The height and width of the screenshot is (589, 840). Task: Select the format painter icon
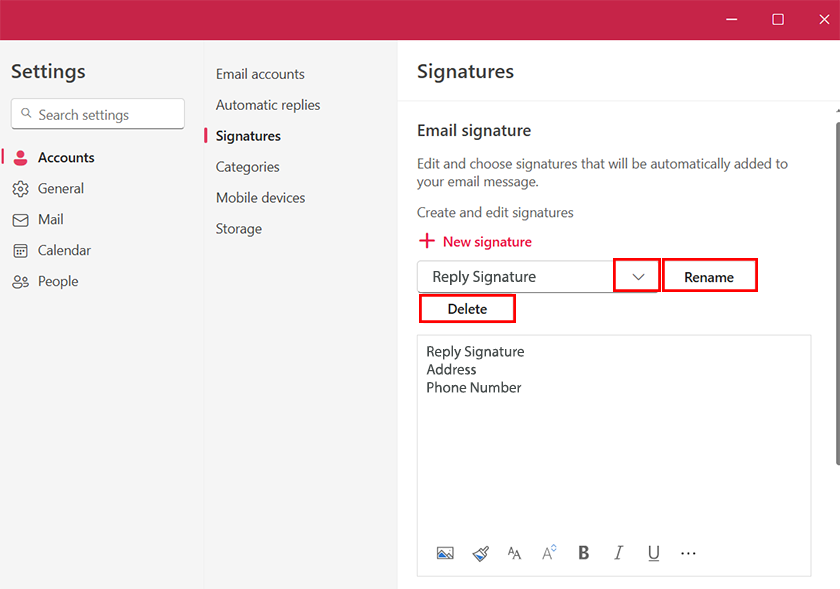point(480,553)
